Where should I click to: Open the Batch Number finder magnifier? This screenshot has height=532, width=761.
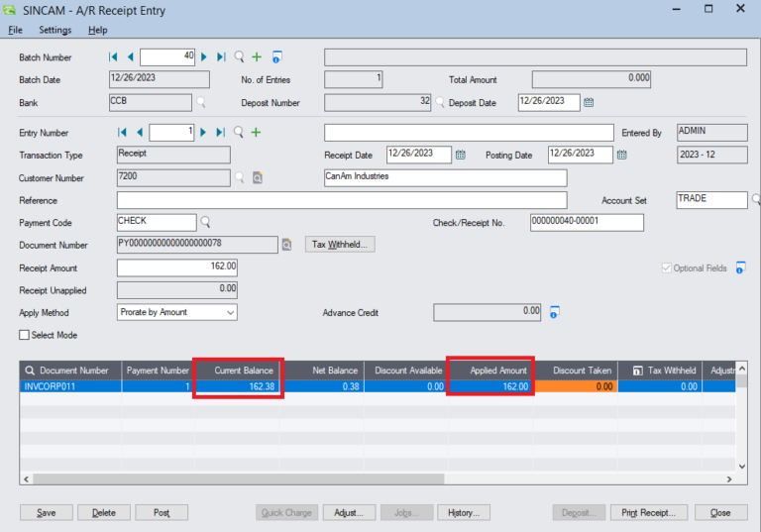(239, 57)
